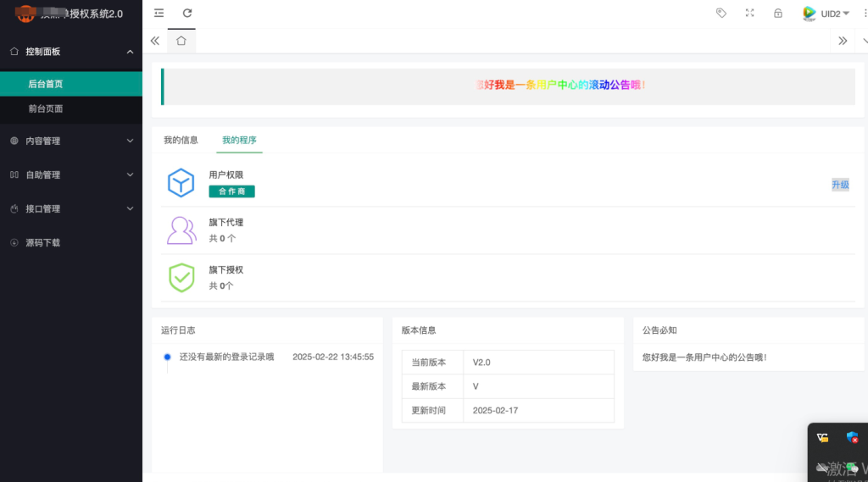Click the blue cube 用户权限 icon
The image size is (868, 482).
(x=181, y=182)
